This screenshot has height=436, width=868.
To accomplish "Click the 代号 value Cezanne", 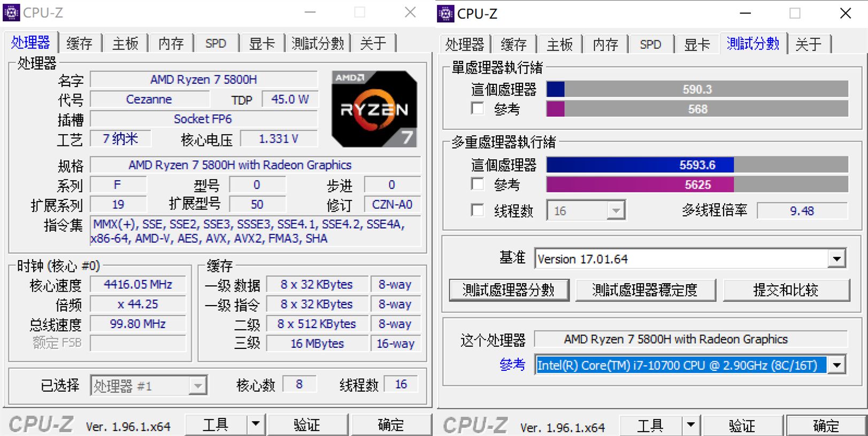I will click(149, 99).
